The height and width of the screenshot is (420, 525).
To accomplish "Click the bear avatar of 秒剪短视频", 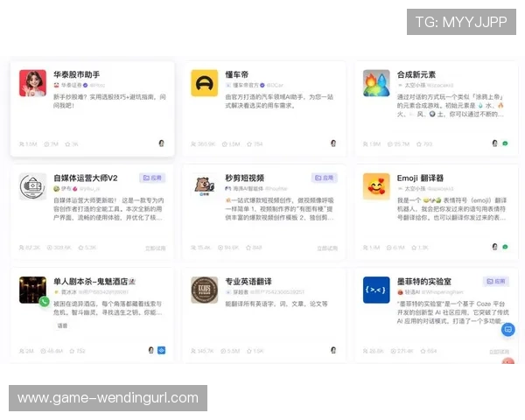I will 204,186.
